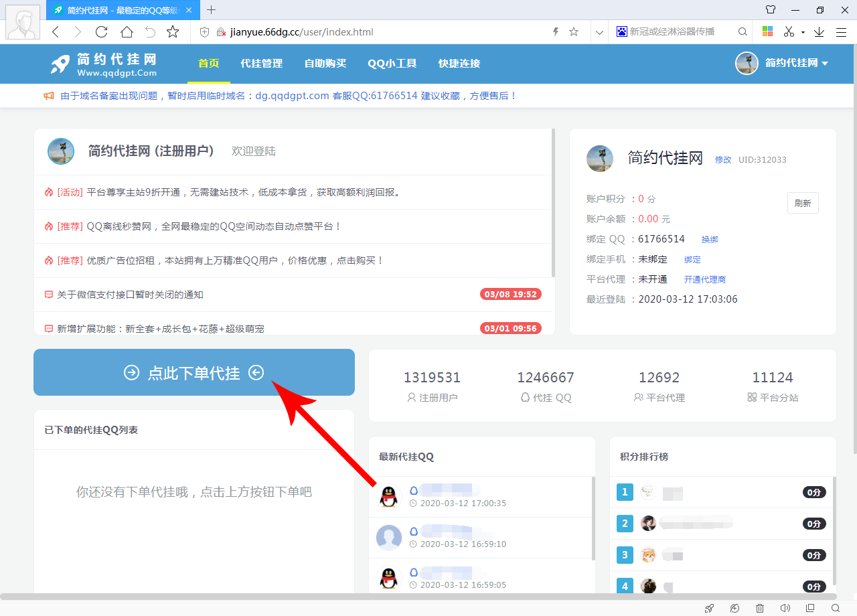This screenshot has height=616, width=857.
Task: Click the penguin avatar dated 17:00:35
Action: pyautogui.click(x=388, y=496)
